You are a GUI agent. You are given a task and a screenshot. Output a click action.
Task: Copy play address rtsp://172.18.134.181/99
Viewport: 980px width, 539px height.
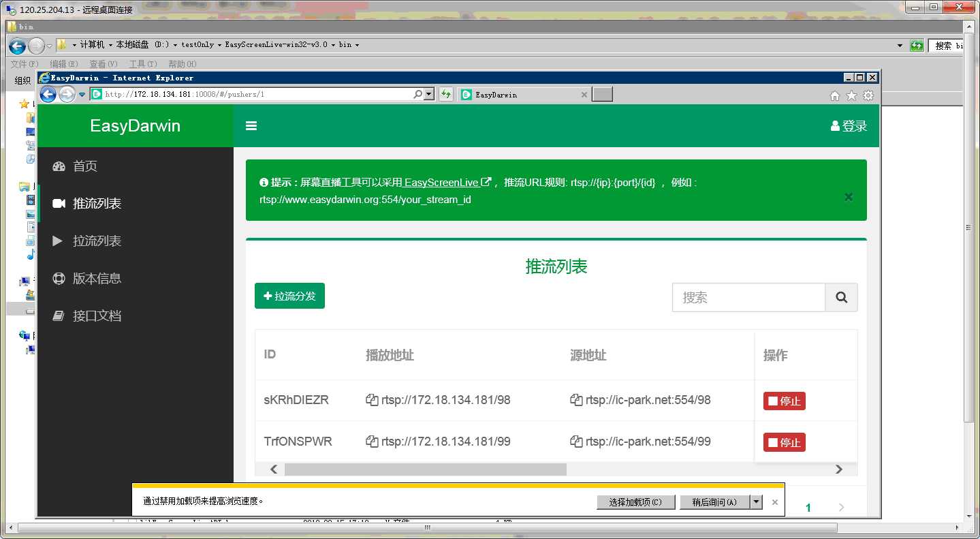pos(371,442)
